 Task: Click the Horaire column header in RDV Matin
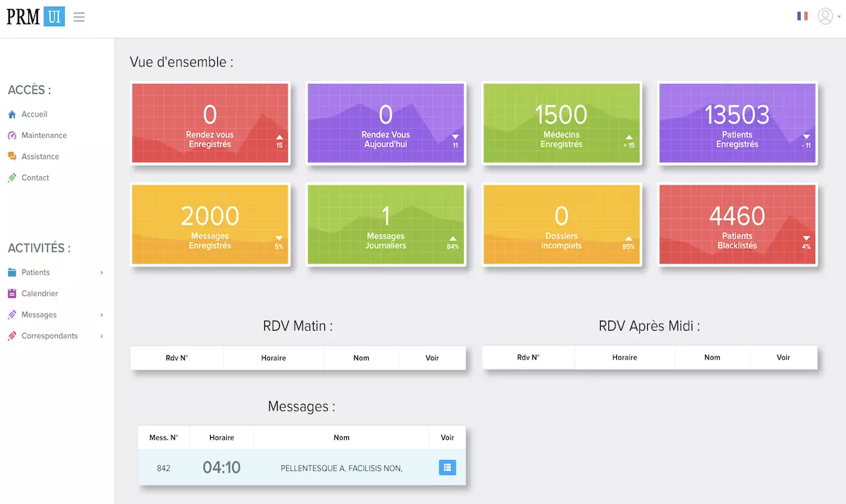pyautogui.click(x=274, y=358)
